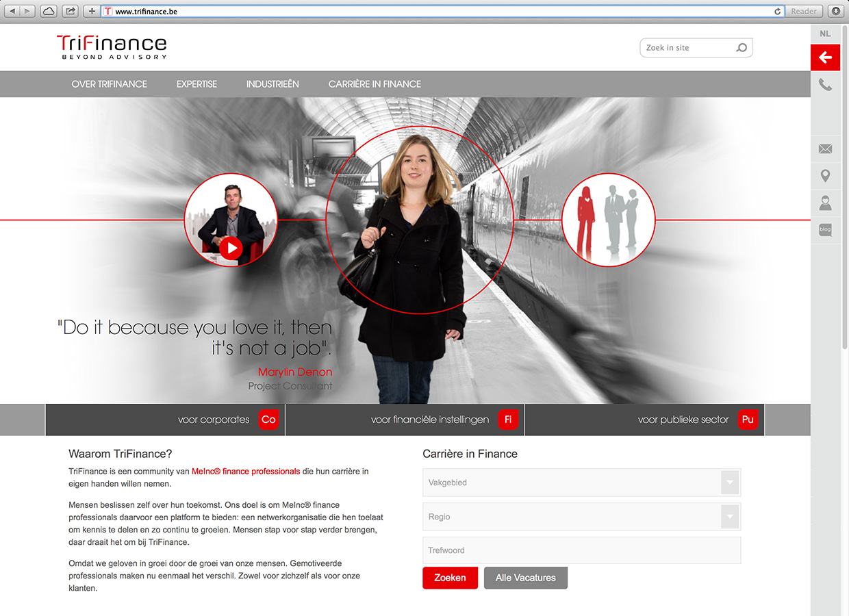Click the center circle around the woman
The height and width of the screenshot is (616, 849).
pyautogui.click(x=419, y=220)
